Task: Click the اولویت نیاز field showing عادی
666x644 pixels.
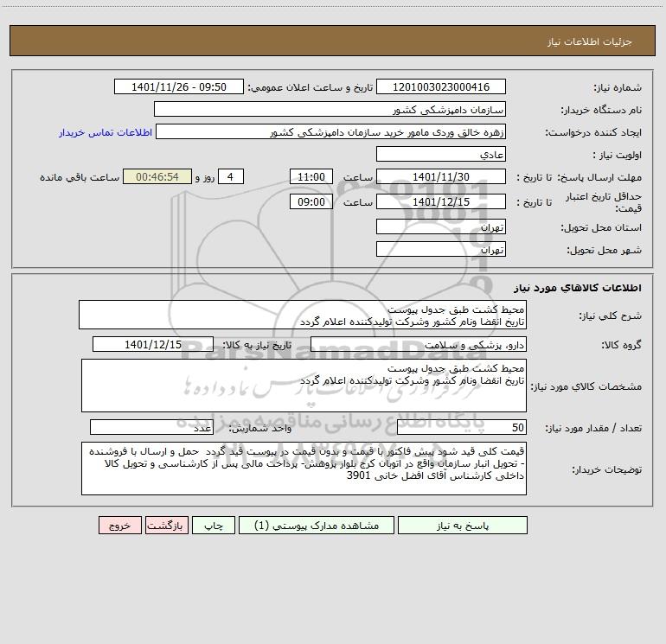Action: (441, 154)
